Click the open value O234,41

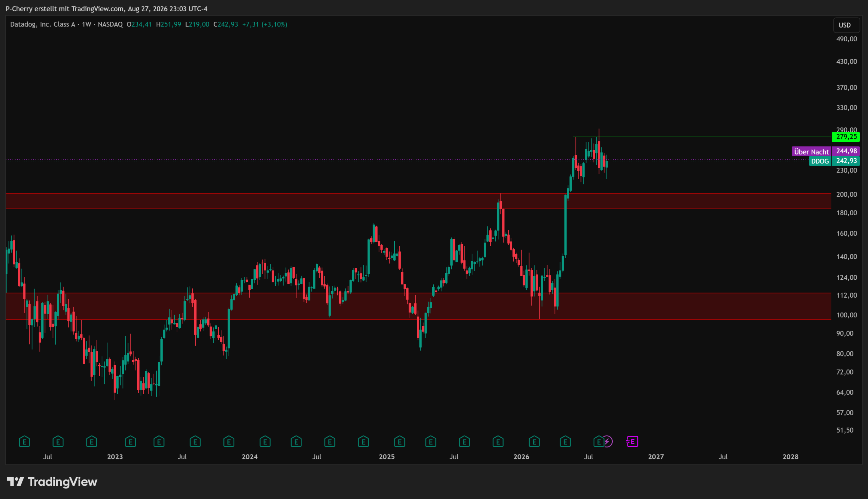[139, 24]
